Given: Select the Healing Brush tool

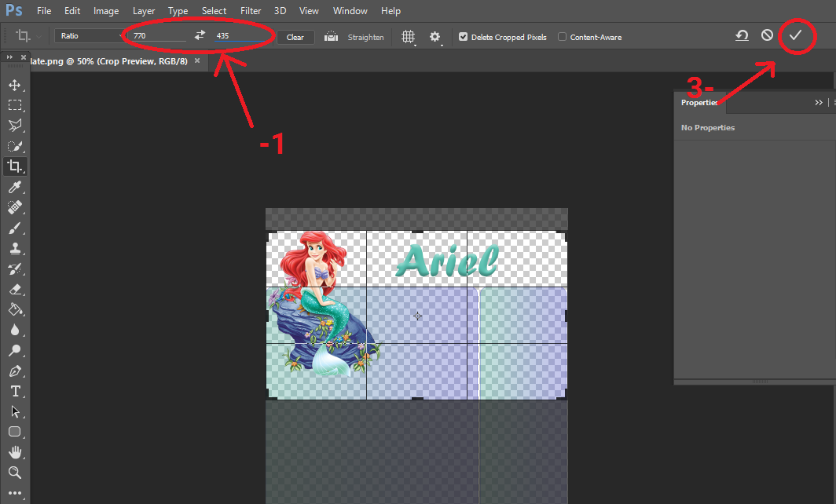Looking at the screenshot, I should [x=14, y=207].
